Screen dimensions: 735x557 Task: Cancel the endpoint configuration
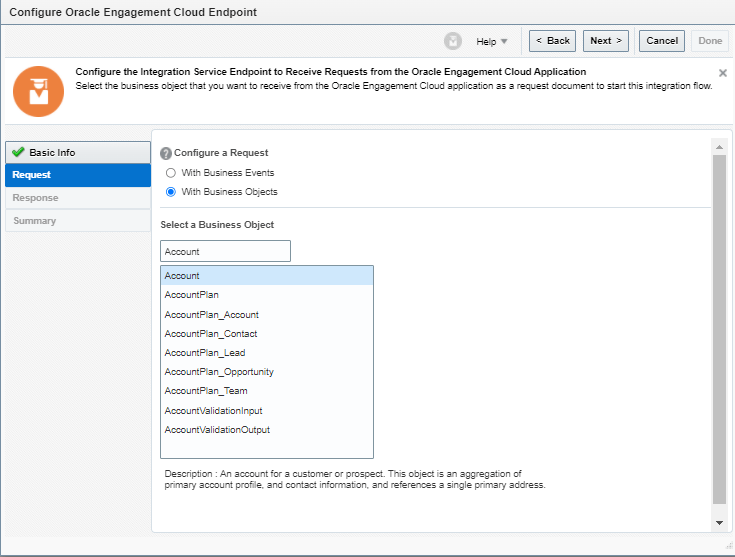pyautogui.click(x=662, y=41)
